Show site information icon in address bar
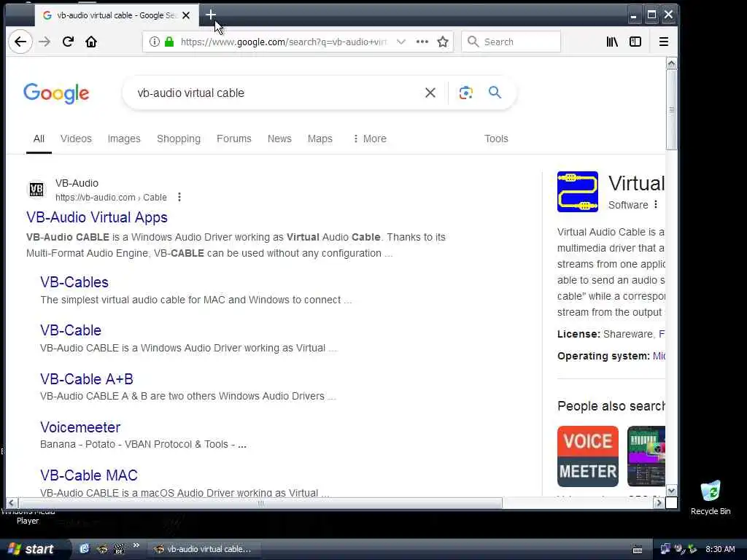The height and width of the screenshot is (560, 747). (x=155, y=42)
